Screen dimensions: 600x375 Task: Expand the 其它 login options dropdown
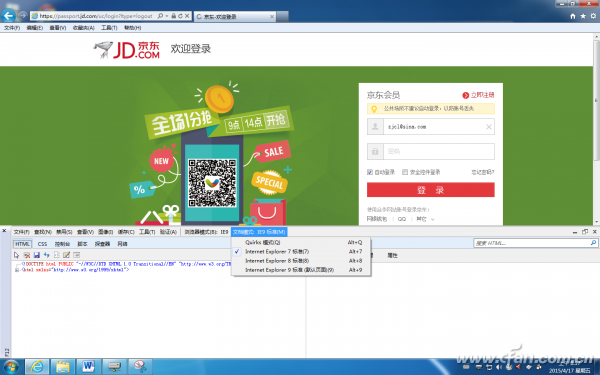click(x=426, y=219)
